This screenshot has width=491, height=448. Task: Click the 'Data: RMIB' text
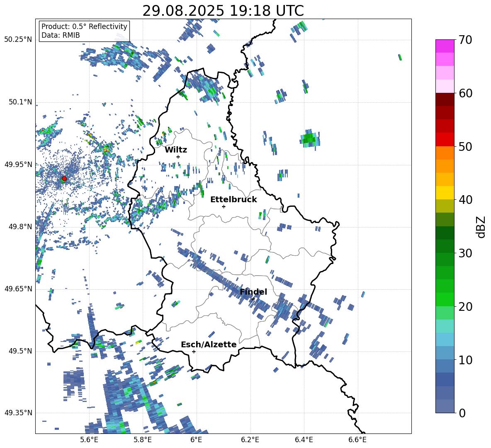61,35
